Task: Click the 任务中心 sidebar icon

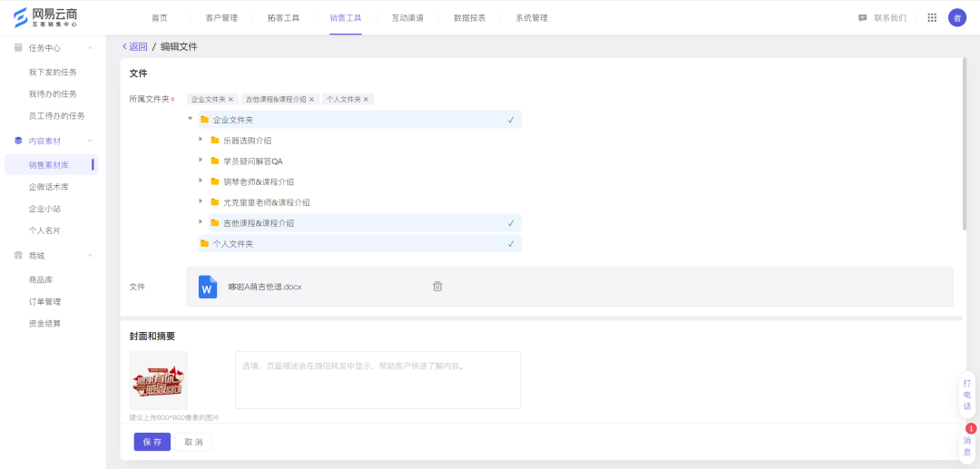Action: pyautogui.click(x=18, y=48)
